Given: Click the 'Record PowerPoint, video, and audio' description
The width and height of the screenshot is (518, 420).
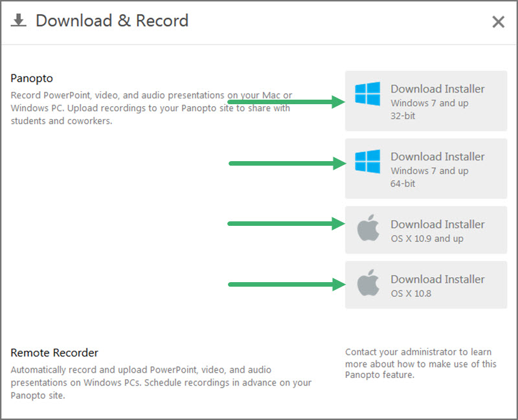Looking at the screenshot, I should coord(152,108).
